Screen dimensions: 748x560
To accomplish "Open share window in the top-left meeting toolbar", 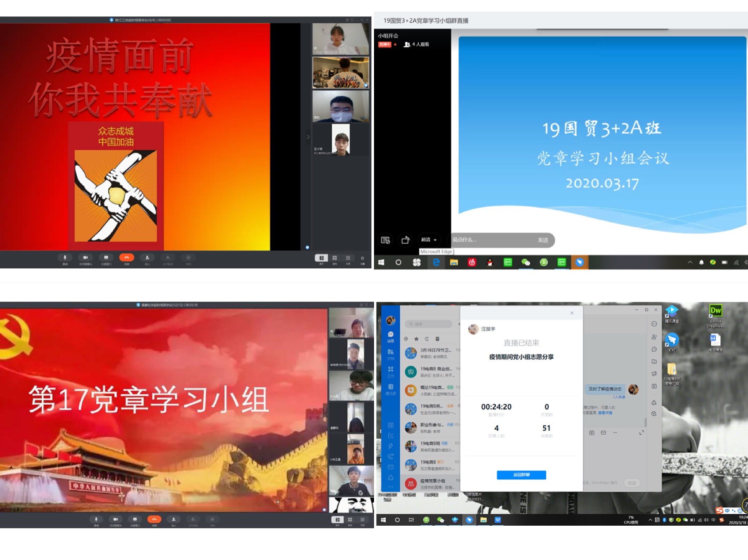I will 106,258.
